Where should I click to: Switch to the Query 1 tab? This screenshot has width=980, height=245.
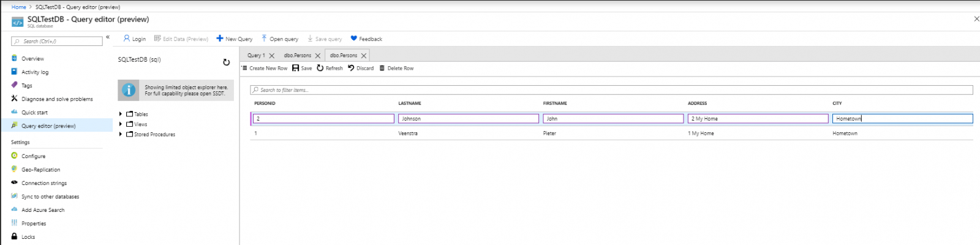coord(256,55)
